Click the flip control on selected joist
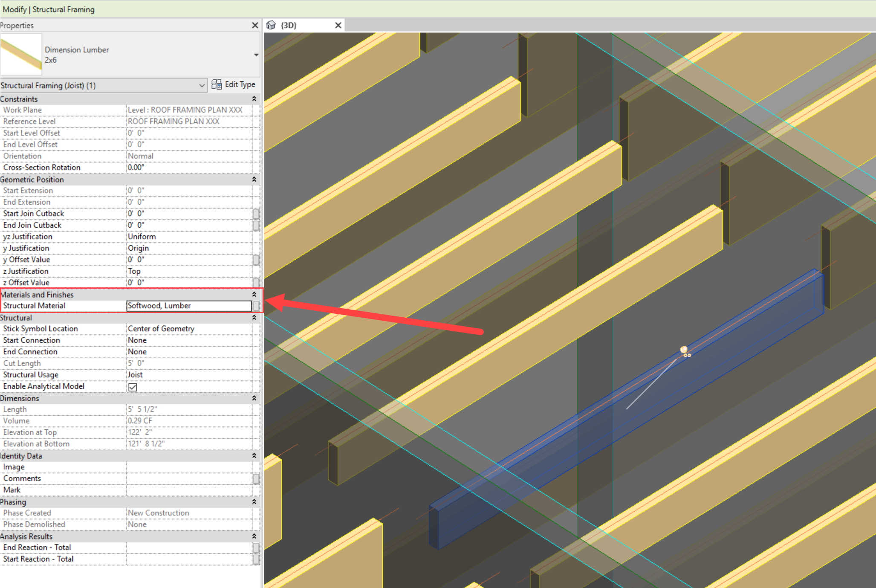876x588 pixels. pos(687,355)
